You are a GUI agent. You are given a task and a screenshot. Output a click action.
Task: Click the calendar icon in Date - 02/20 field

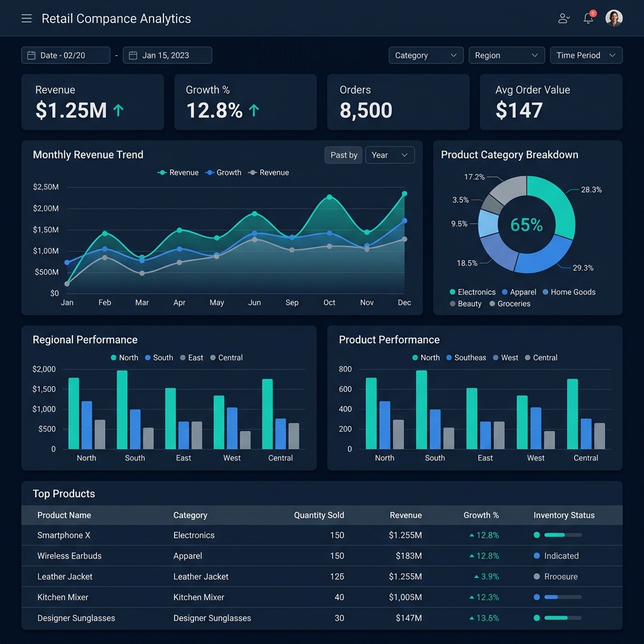click(x=31, y=55)
